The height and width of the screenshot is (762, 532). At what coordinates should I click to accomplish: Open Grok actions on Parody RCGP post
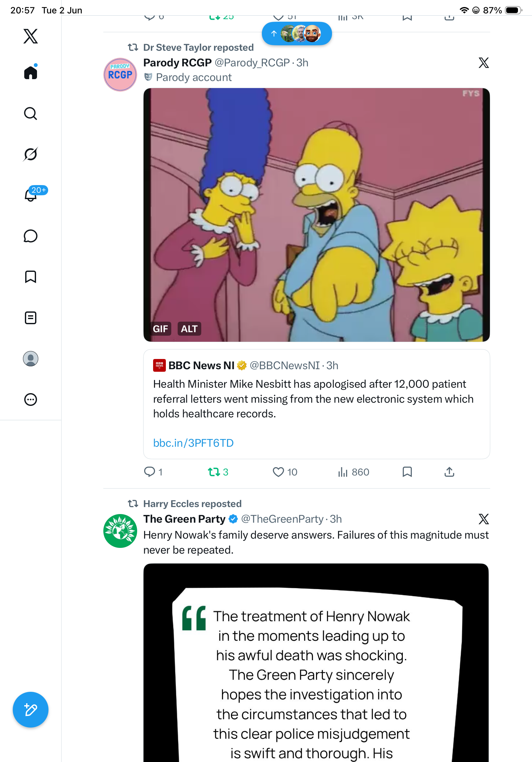pyautogui.click(x=484, y=63)
